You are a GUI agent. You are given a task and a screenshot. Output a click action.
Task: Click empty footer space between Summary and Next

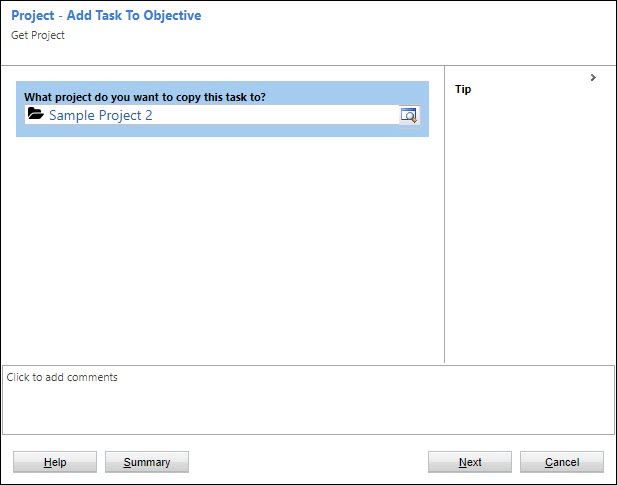coord(308,462)
